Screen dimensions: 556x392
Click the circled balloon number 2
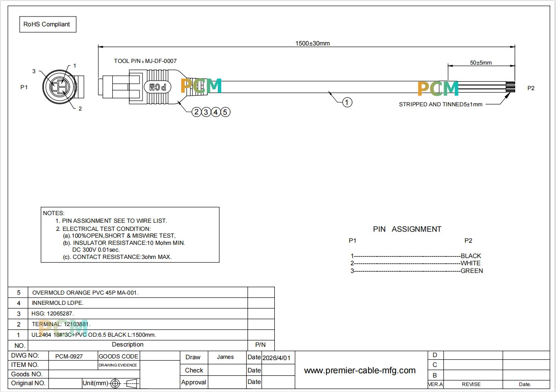tap(197, 112)
